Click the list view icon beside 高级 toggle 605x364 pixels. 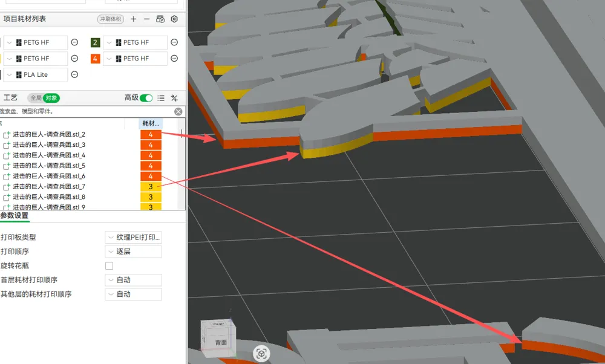tap(161, 98)
